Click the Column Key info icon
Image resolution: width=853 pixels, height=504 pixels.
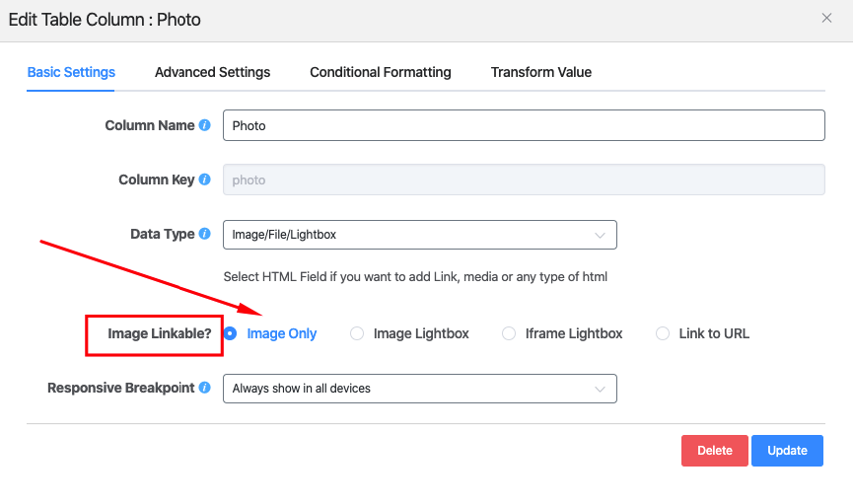pos(205,180)
